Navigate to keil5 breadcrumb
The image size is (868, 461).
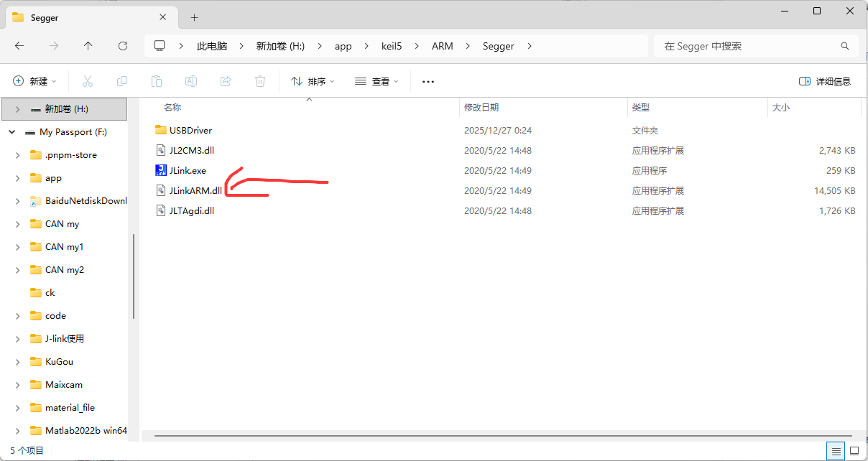[392, 46]
